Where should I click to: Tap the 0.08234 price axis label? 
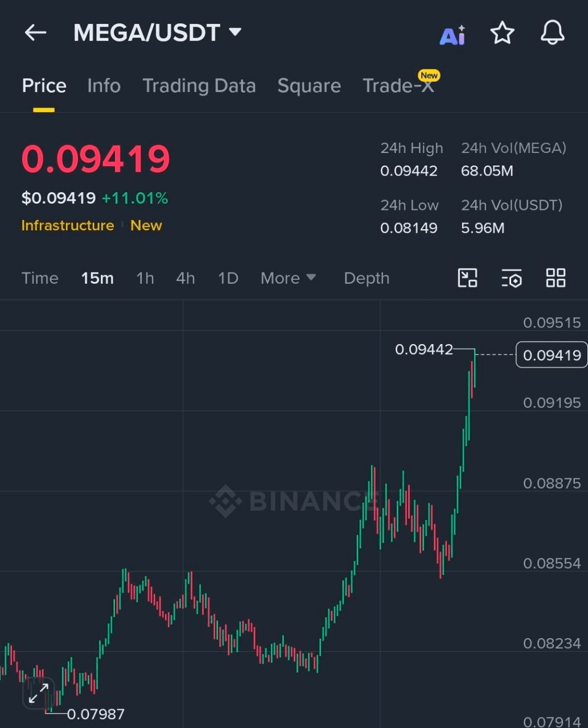click(x=552, y=643)
